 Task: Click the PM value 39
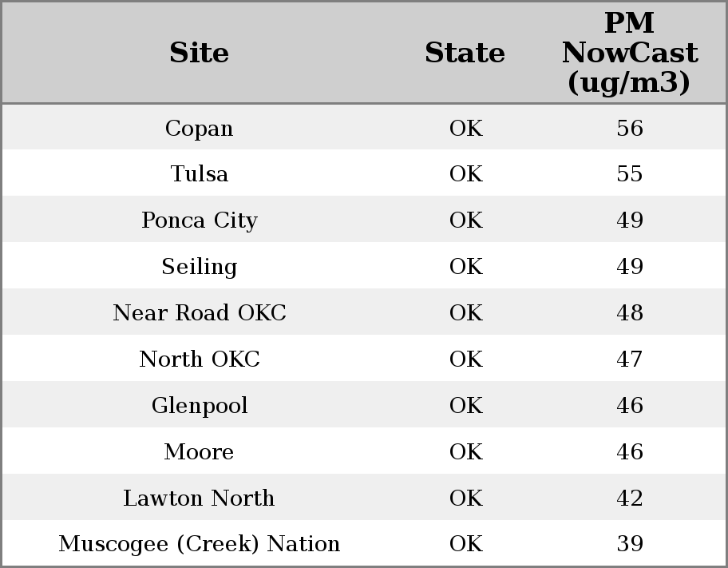[629, 544]
